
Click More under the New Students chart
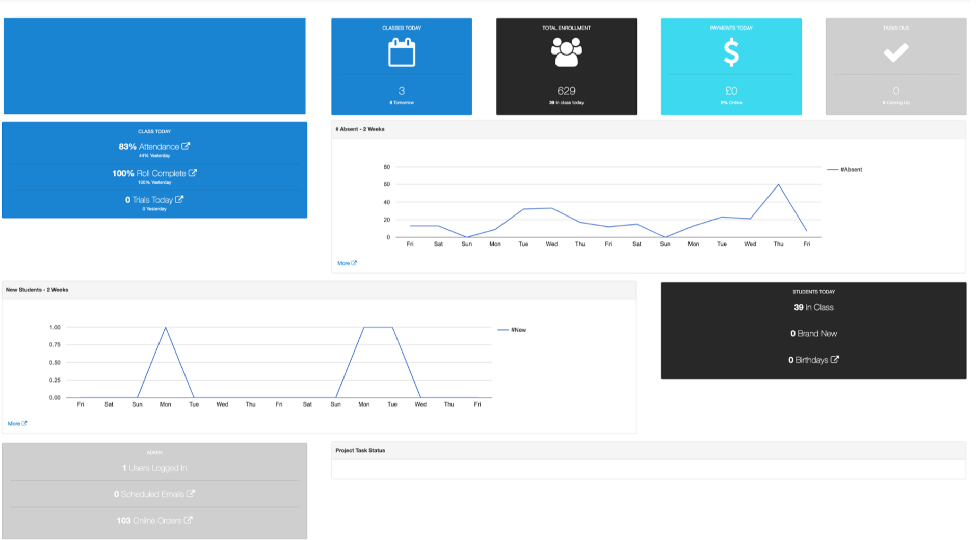point(16,423)
